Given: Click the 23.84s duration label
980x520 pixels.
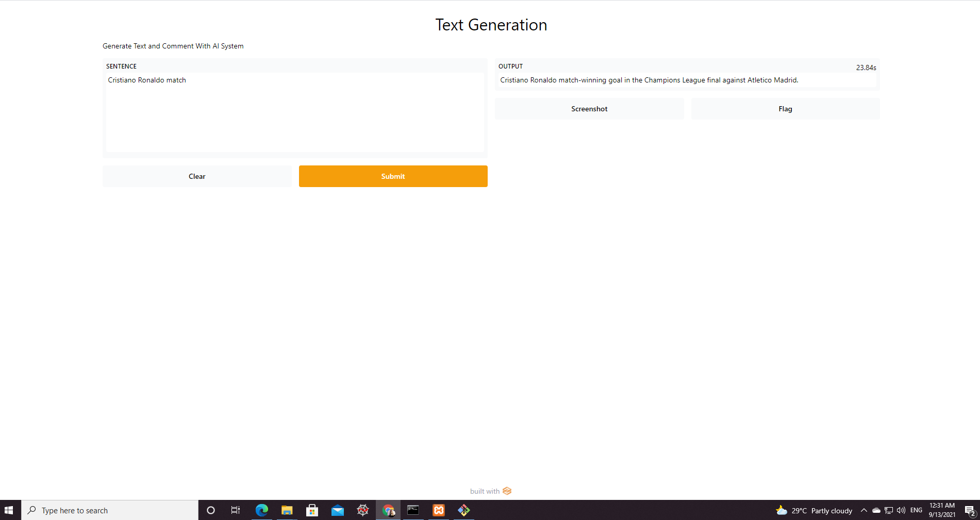Looking at the screenshot, I should coord(866,68).
